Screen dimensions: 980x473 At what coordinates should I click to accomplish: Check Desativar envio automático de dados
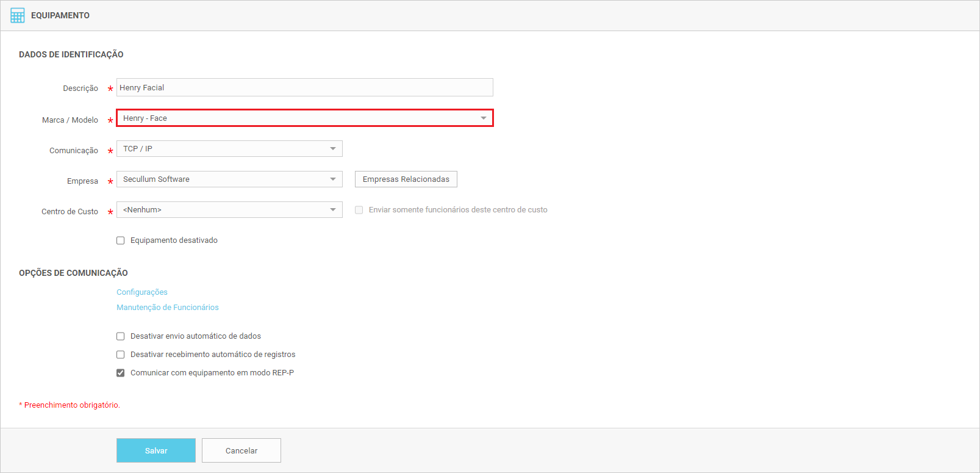pyautogui.click(x=121, y=336)
